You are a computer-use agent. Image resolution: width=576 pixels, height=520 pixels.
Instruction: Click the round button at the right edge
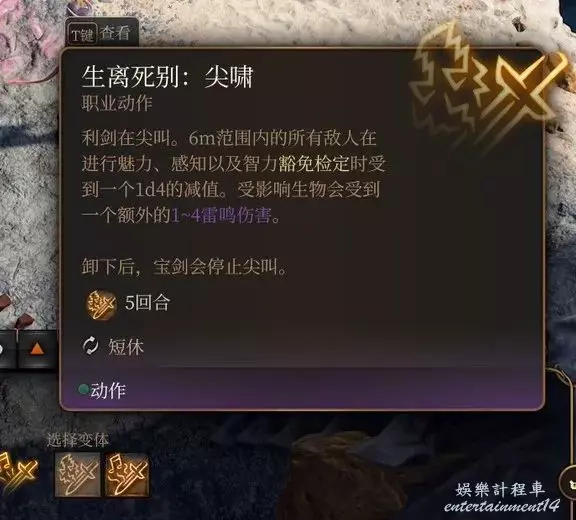point(568,482)
